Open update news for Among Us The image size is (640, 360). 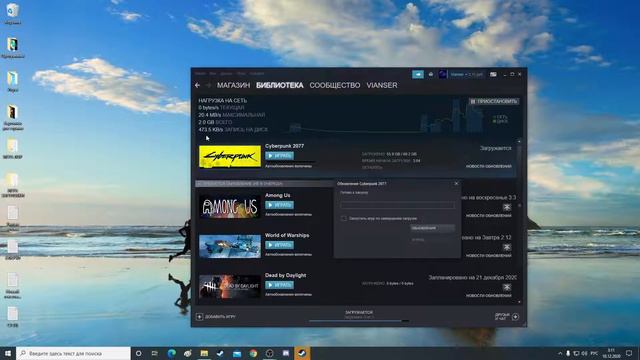pos(489,216)
